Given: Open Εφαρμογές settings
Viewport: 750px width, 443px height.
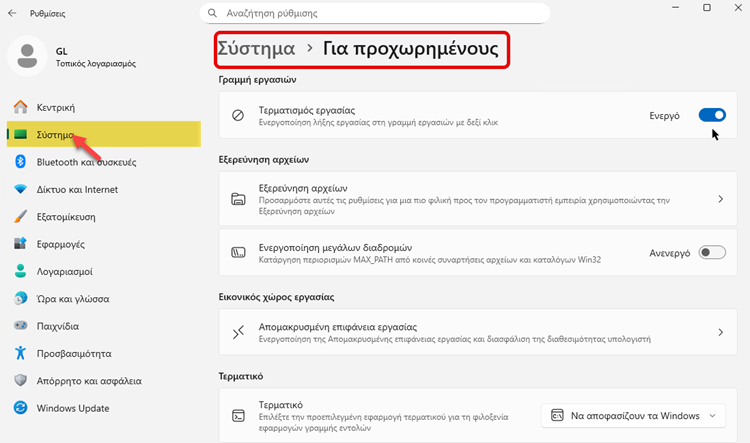Looking at the screenshot, I should pyautogui.click(x=104, y=244).
